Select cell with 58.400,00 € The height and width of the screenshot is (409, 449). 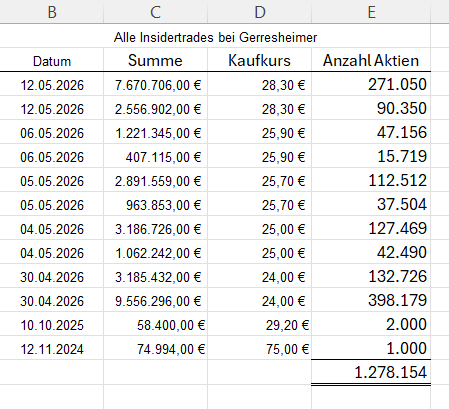click(155, 325)
